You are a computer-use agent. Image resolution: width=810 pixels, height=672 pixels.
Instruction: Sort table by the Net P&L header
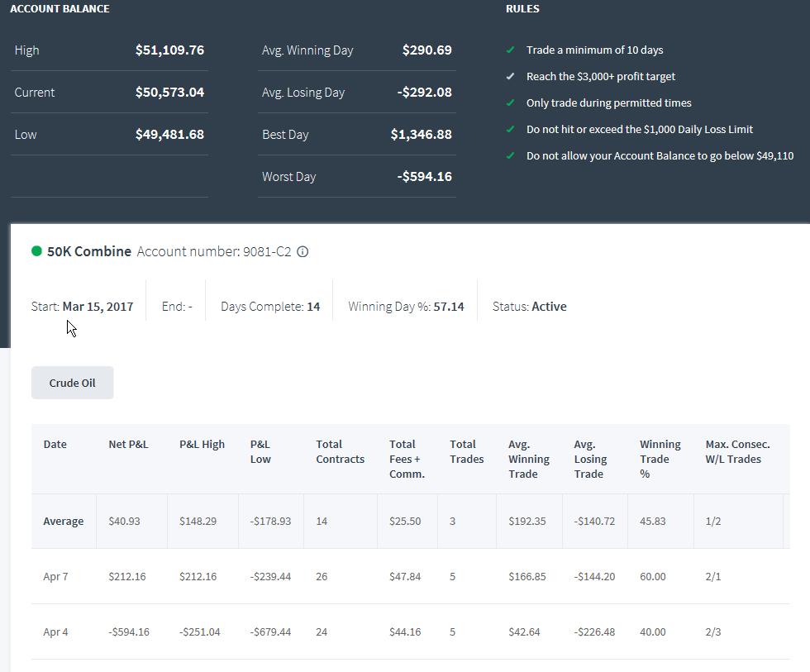tap(128, 444)
